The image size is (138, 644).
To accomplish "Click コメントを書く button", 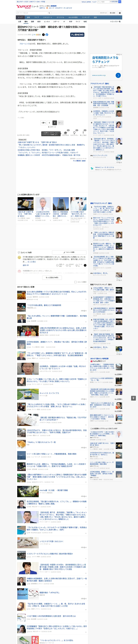I will tap(69, 252).
